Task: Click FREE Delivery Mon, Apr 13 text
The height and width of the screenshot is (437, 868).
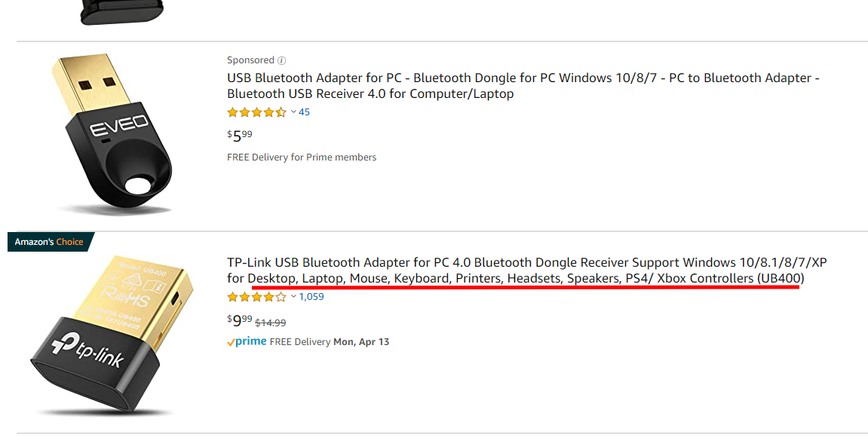Action: click(x=330, y=342)
